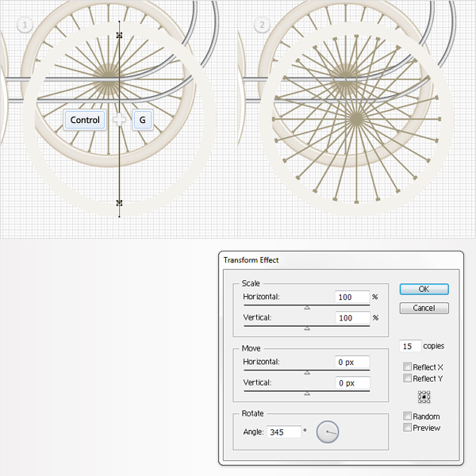The height and width of the screenshot is (476, 476).
Task: Tick the Random checkbox
Action: click(x=408, y=416)
